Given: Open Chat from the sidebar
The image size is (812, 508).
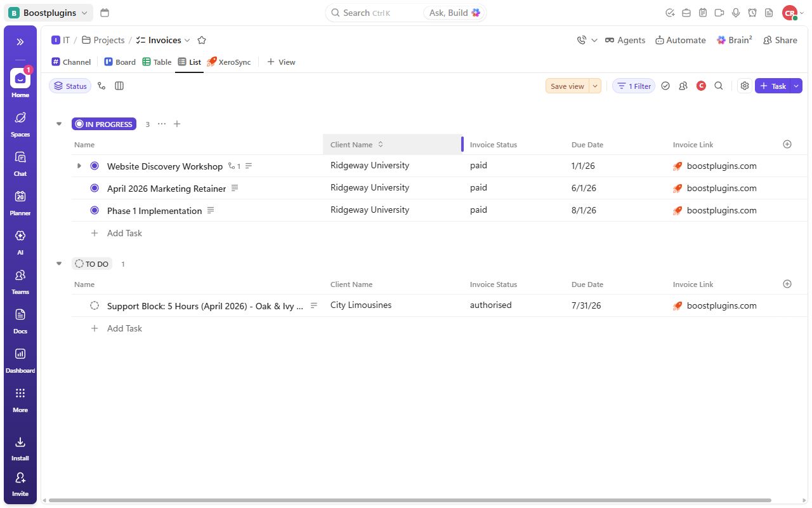Looking at the screenshot, I should tap(20, 162).
